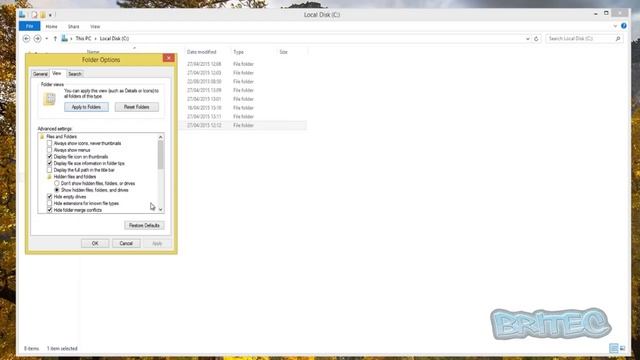Viewport: 640px width, 360px height.
Task: Click the computer icon in the address bar
Action: pyautogui.click(x=64, y=38)
